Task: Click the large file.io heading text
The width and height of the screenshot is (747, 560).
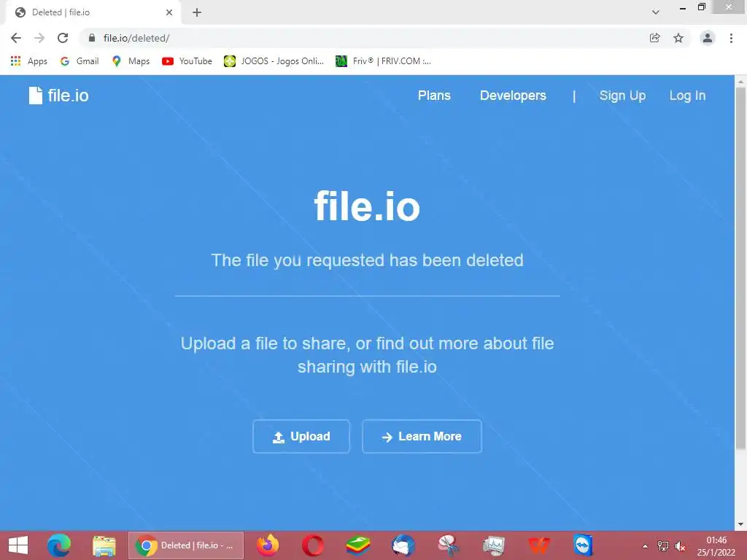Action: (367, 206)
